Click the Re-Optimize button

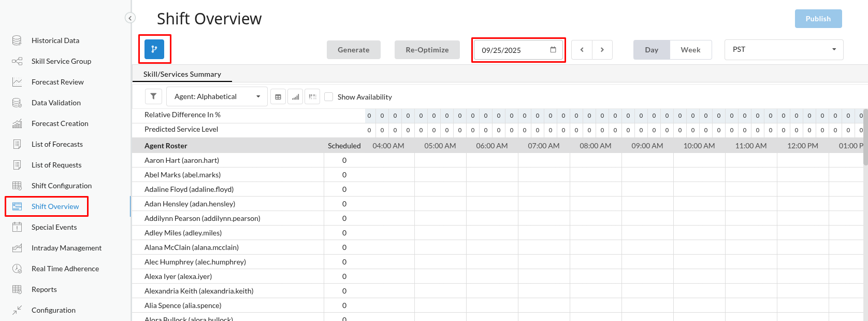click(427, 50)
